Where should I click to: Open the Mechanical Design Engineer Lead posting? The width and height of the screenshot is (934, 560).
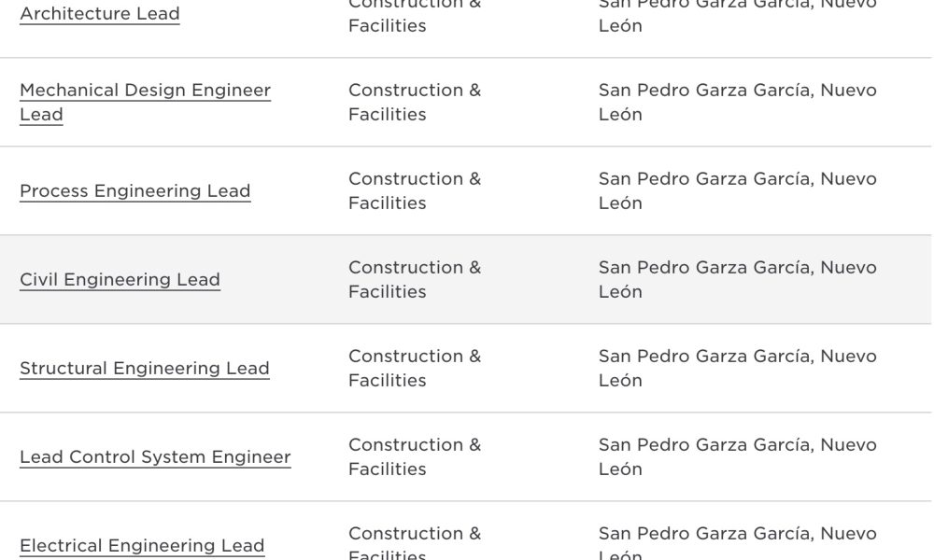tap(146, 103)
